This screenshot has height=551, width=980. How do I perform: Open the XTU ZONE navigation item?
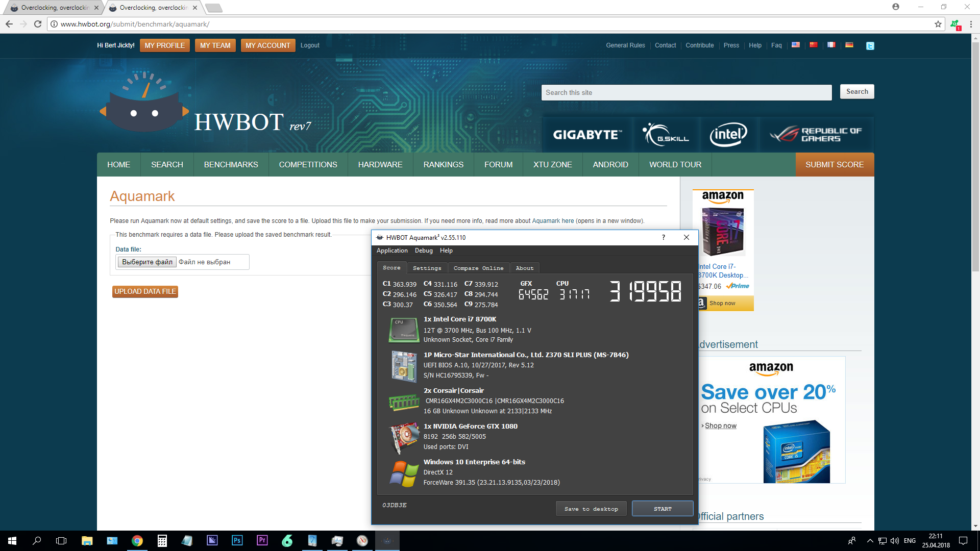click(x=552, y=164)
